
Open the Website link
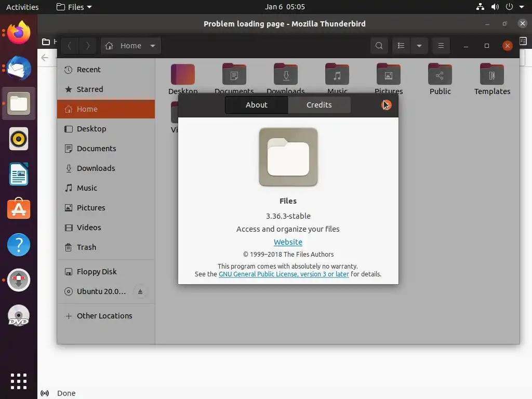(288, 242)
